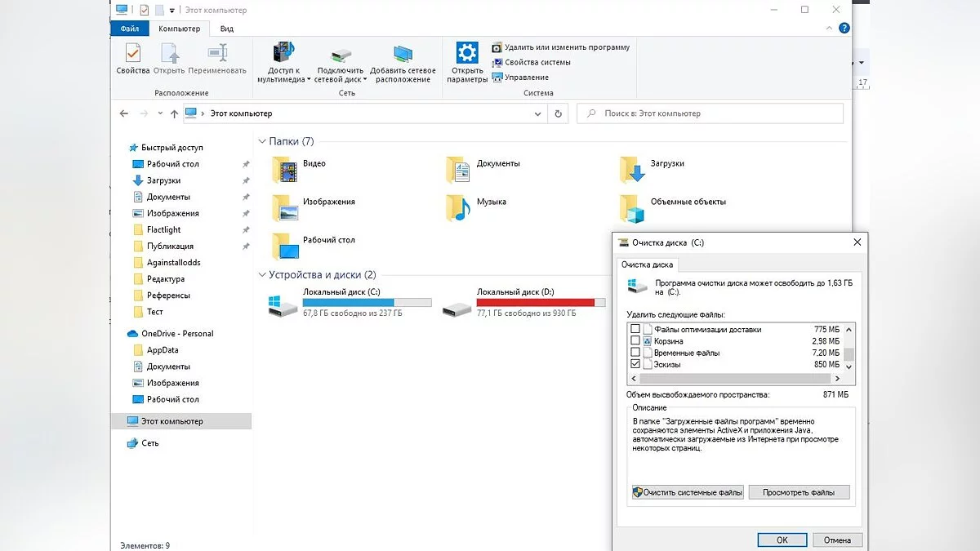Uncheck the Эскизы checkbox

click(635, 364)
